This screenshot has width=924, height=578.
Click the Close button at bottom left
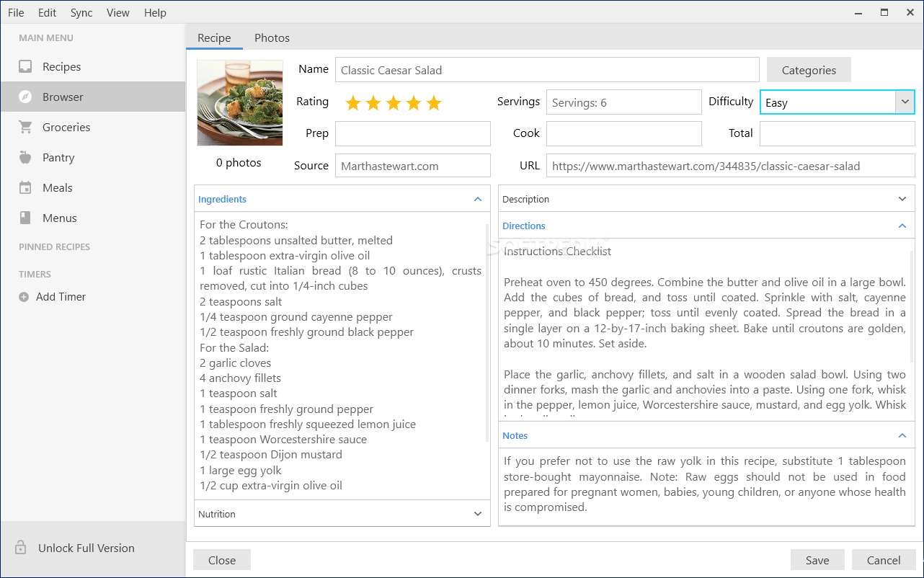[222, 560]
